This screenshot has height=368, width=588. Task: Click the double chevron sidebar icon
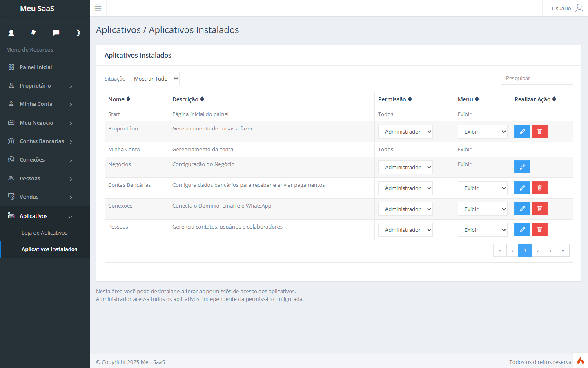click(78, 33)
